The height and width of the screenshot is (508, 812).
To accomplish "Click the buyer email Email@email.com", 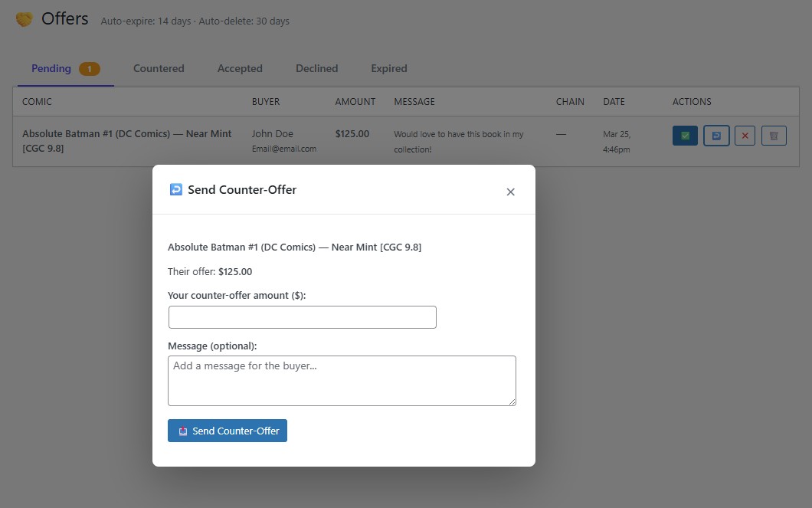I will [283, 149].
